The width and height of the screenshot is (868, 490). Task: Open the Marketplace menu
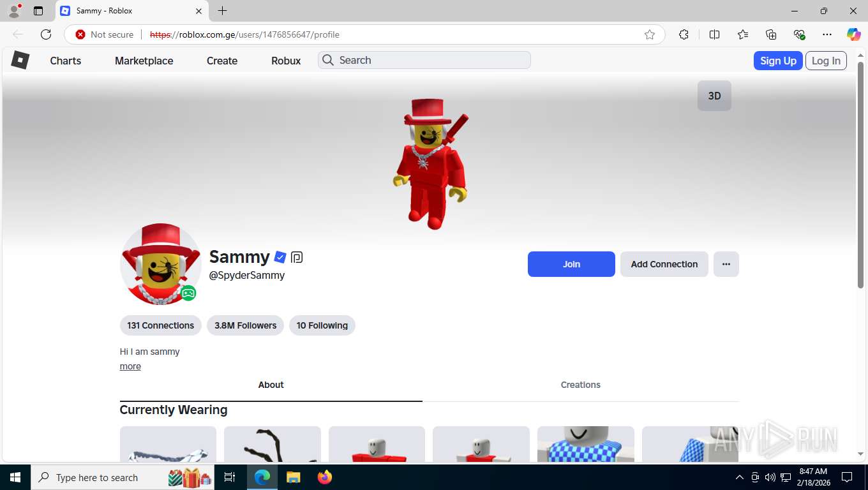(144, 61)
